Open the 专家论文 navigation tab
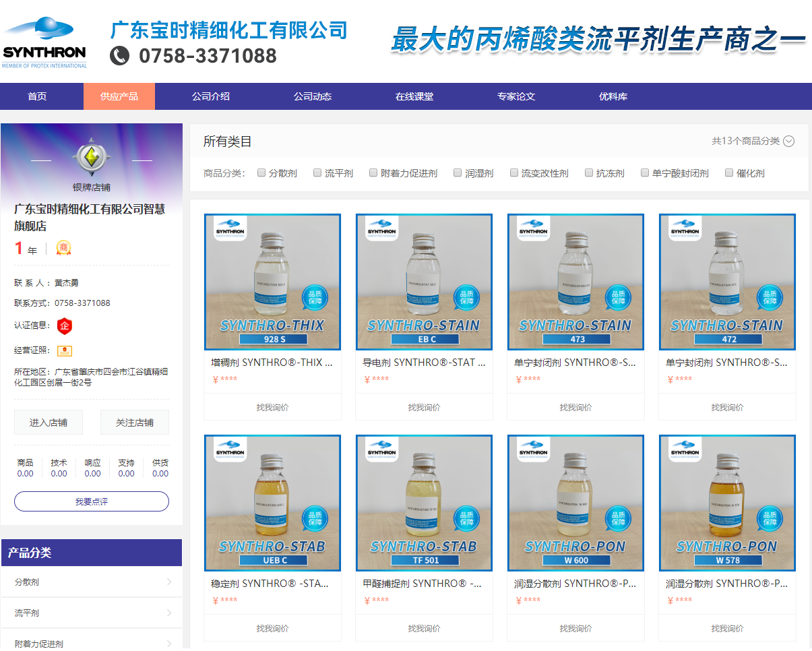The height and width of the screenshot is (651, 812). (x=516, y=96)
